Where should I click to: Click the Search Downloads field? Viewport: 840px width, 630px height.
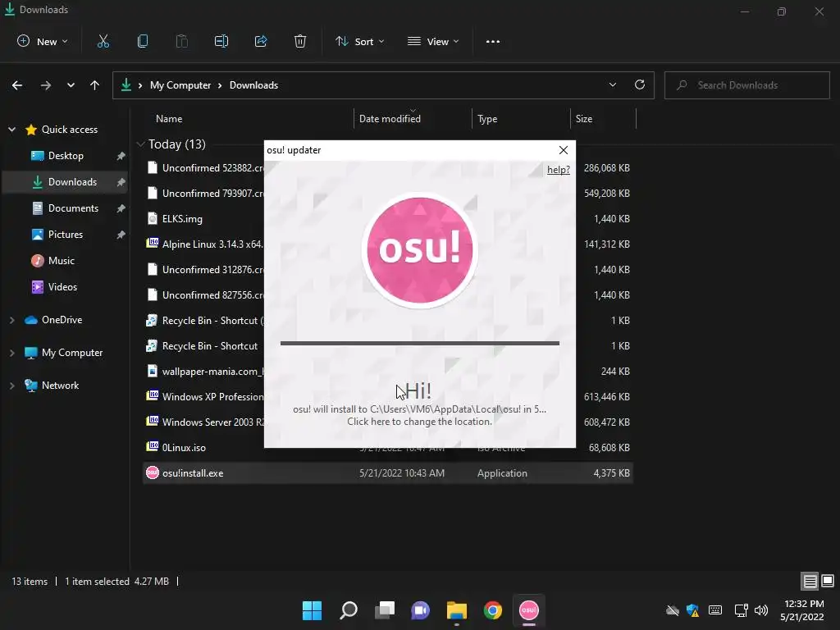pyautogui.click(x=746, y=85)
